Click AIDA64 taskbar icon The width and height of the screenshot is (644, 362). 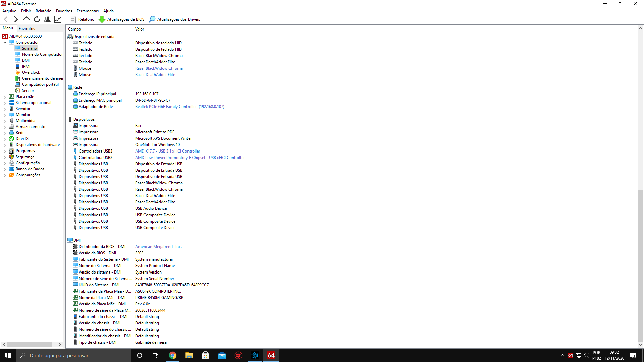271,355
